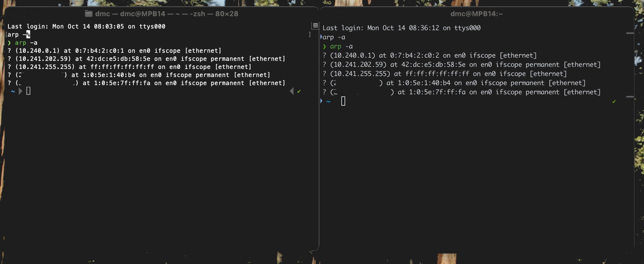
Task: Click the 1:0:5e:1:40:b4 row in left terminal
Action: click(139, 75)
